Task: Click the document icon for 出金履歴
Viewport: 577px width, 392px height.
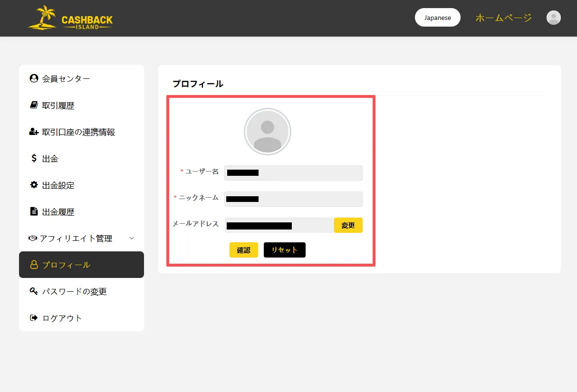Action: [x=34, y=211]
